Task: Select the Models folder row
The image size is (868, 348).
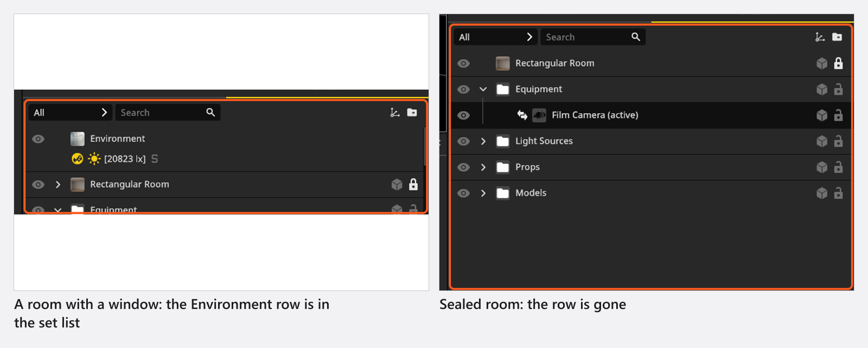Action: [x=651, y=193]
